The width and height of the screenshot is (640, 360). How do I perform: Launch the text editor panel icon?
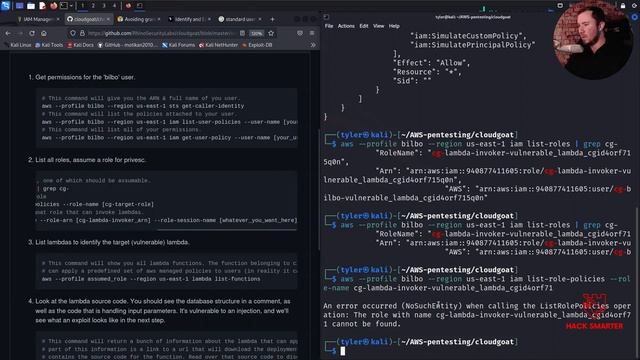42,6
